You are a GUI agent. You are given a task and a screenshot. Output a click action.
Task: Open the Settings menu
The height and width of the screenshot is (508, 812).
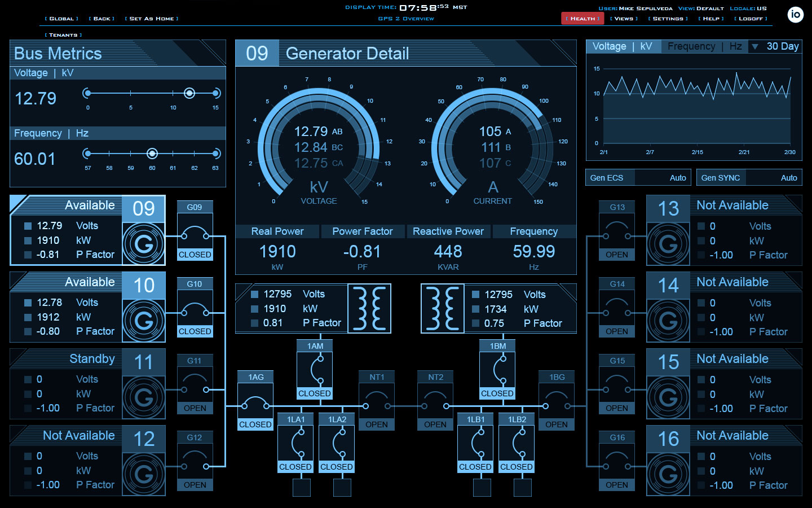[668, 19]
